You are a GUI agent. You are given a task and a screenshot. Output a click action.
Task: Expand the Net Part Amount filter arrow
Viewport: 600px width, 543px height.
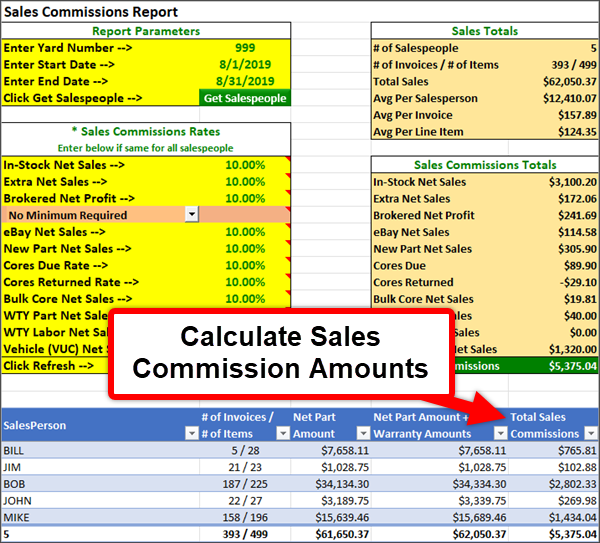coord(361,433)
